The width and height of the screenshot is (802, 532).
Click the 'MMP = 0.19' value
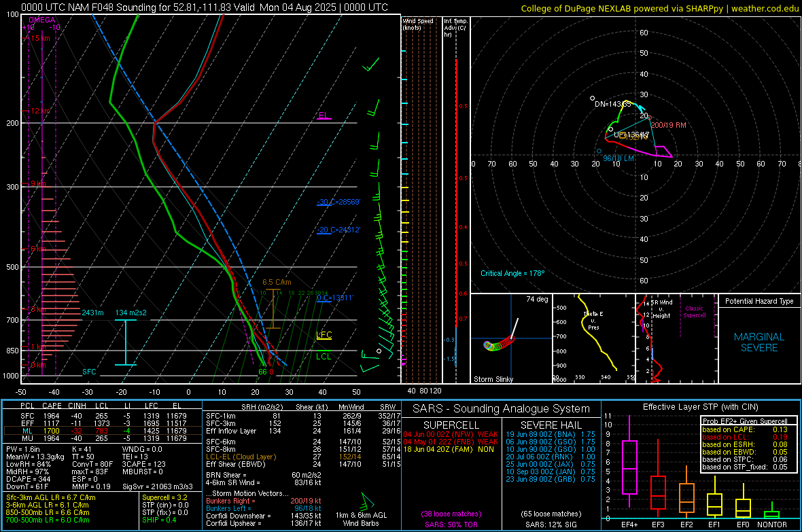(92, 486)
